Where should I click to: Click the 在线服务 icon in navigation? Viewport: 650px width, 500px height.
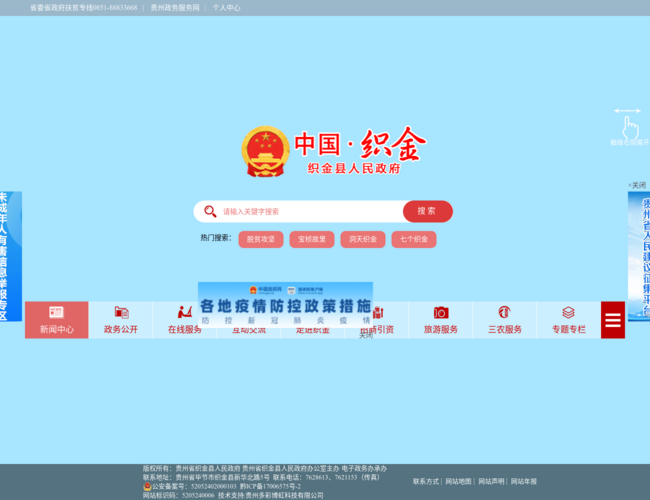coord(184,313)
